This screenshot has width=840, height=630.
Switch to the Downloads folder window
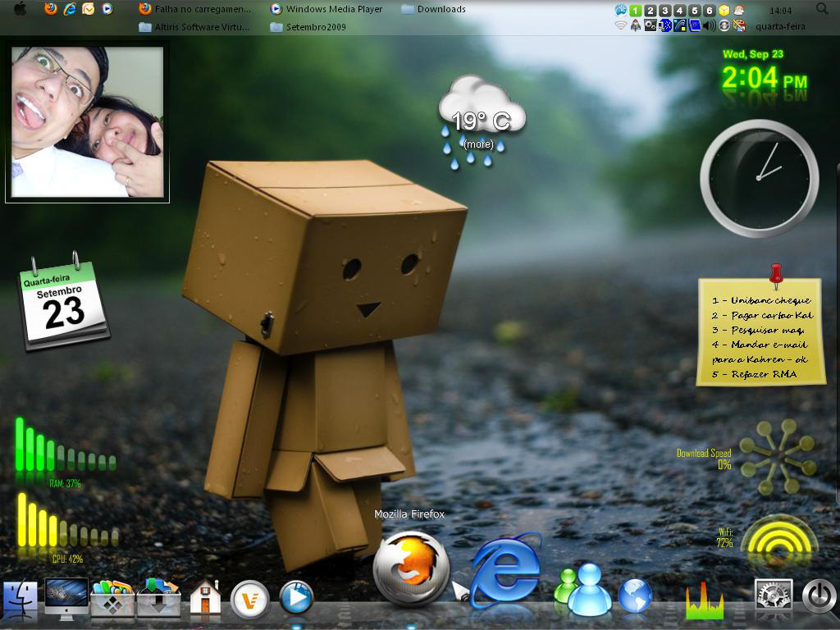[x=433, y=9]
